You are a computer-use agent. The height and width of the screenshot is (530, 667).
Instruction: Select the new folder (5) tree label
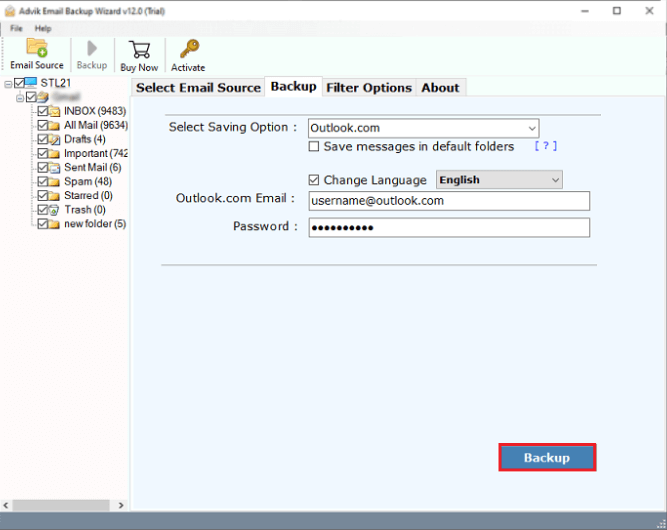[x=95, y=223]
